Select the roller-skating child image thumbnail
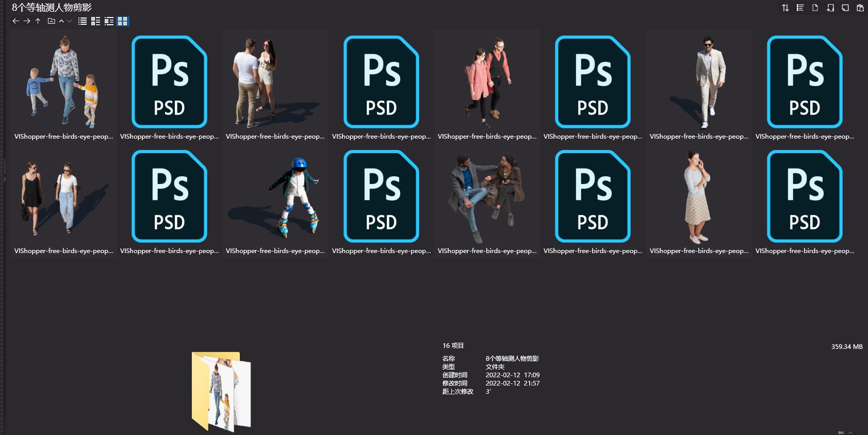The height and width of the screenshot is (435, 868). coord(275,197)
